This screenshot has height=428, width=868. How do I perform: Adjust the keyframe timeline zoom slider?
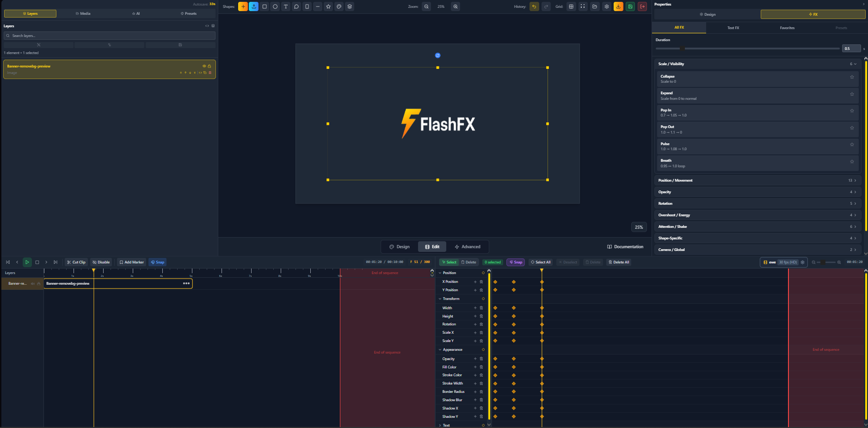(826, 262)
